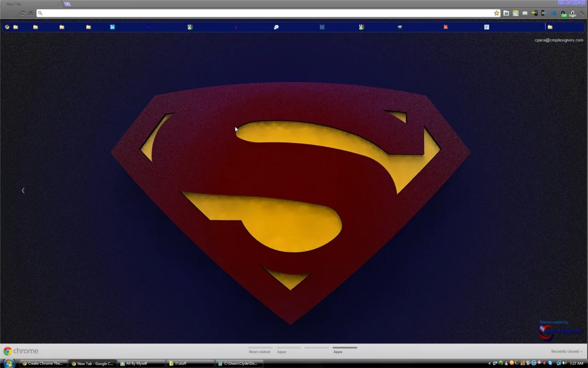Open the red icon bookmark
Viewport: 588px width, 368px height.
pos(446,27)
